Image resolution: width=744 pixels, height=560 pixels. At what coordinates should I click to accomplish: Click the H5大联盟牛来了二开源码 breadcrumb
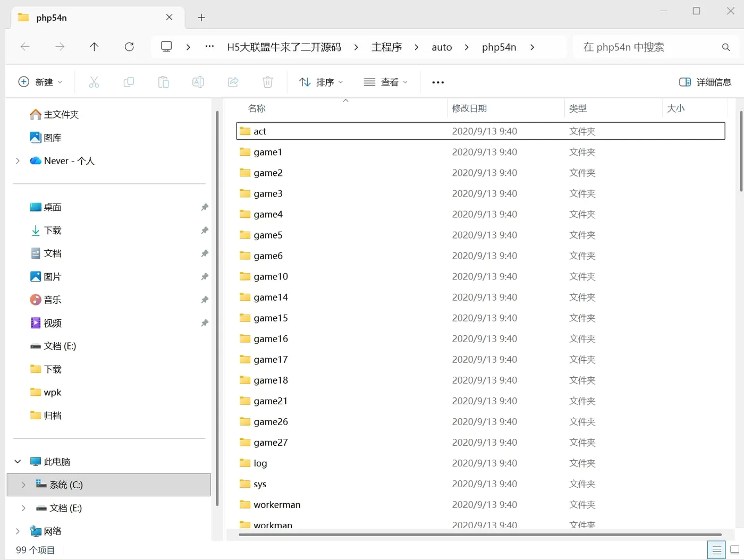click(284, 47)
